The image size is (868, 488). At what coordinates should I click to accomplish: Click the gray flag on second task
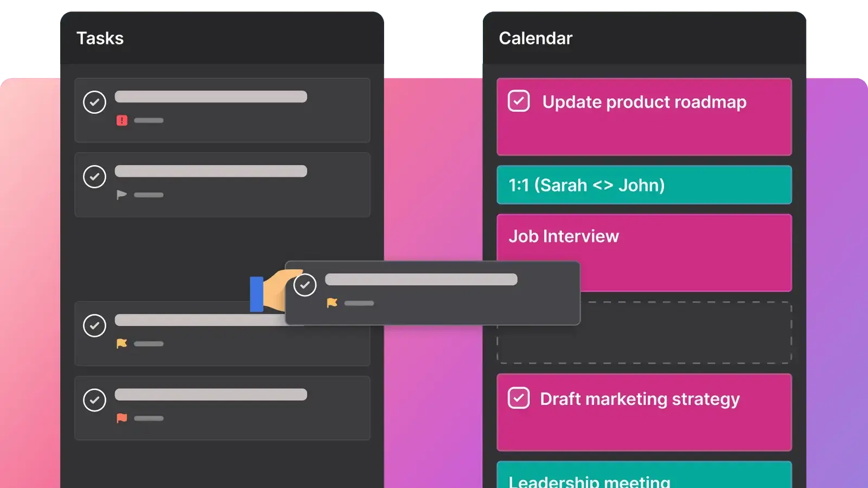coord(122,195)
